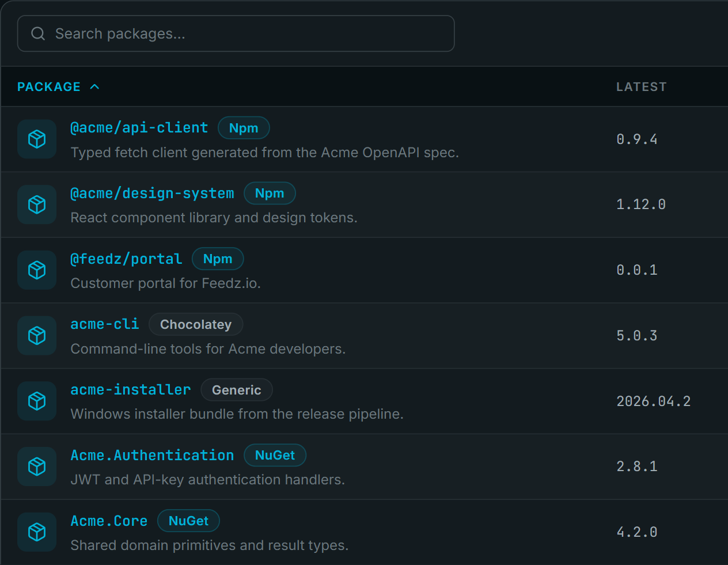Image resolution: width=728 pixels, height=565 pixels.
Task: Click the Npm badge beside @acme/api-client
Action: point(244,128)
